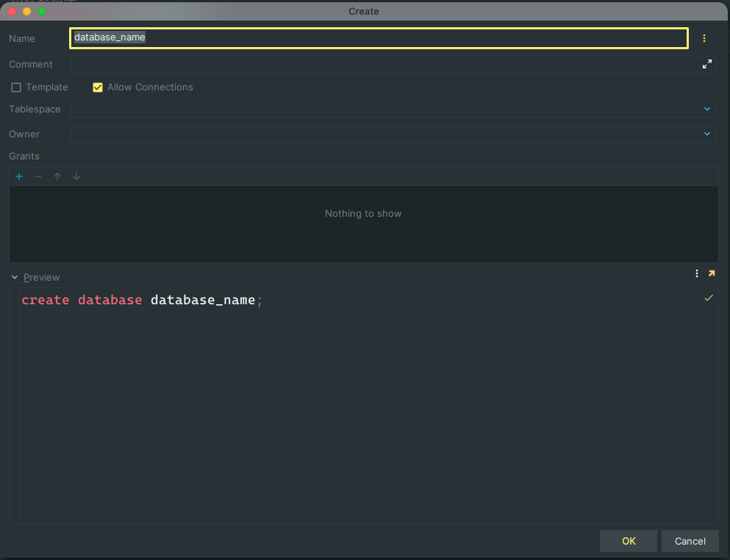The width and height of the screenshot is (730, 560).
Task: Open preview in query console arrow icon
Action: (711, 273)
